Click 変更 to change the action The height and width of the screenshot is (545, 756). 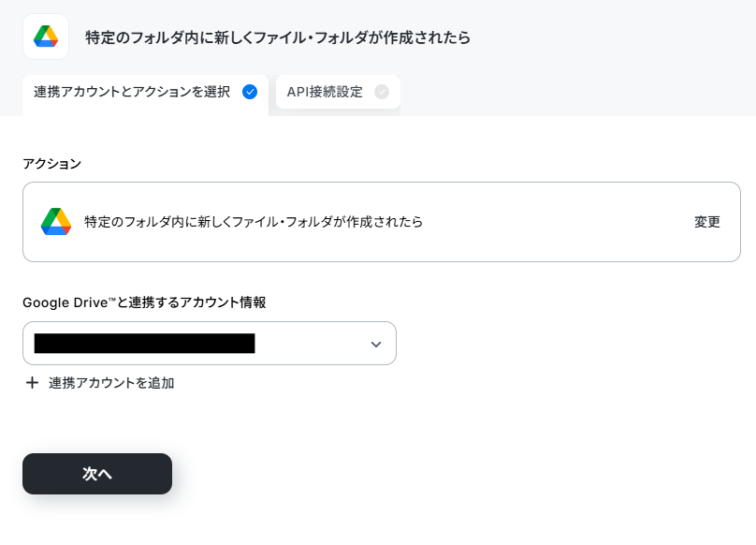[706, 222]
